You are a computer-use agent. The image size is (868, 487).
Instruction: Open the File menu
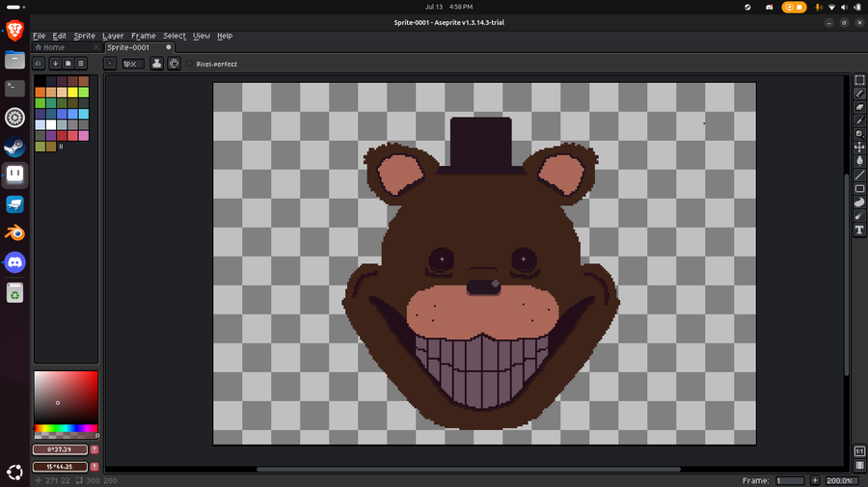pos(40,36)
